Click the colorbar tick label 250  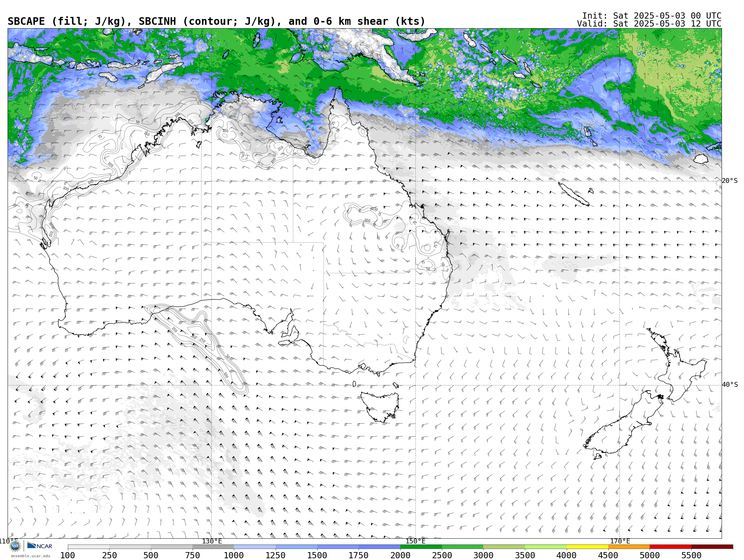pos(109,555)
